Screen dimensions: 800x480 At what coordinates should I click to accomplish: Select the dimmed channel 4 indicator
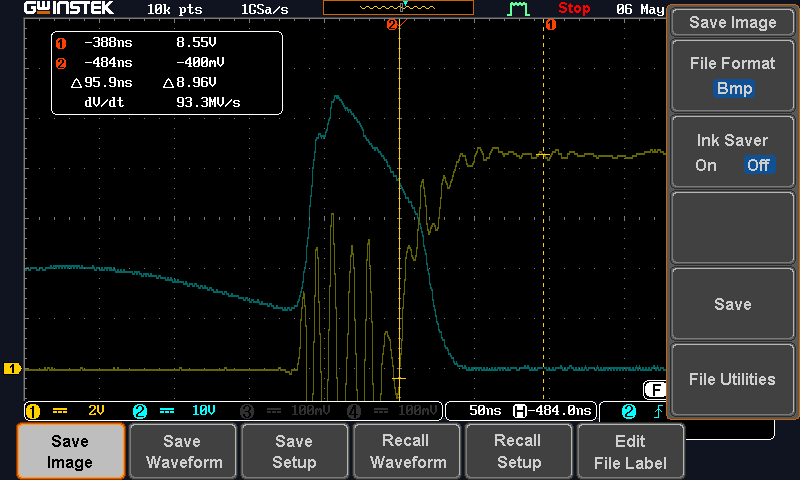coord(354,411)
